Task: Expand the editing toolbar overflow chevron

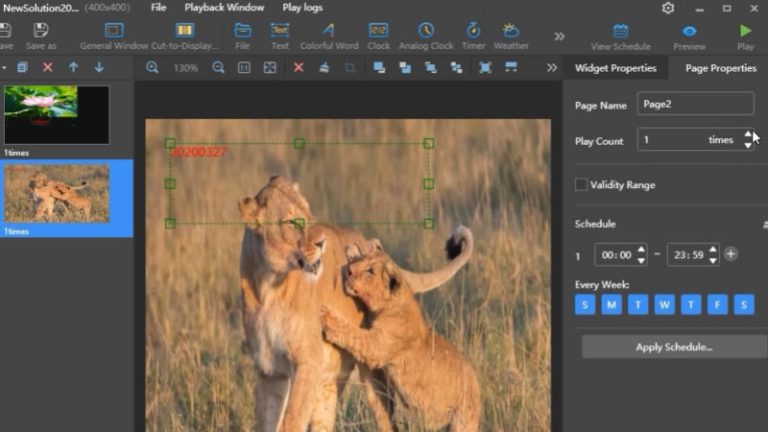Action: pyautogui.click(x=551, y=68)
